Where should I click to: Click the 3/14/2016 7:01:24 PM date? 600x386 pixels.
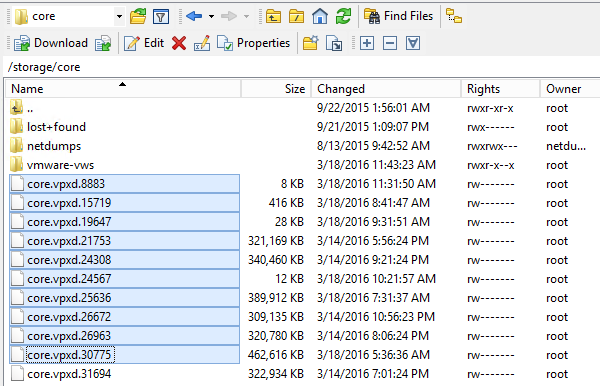pos(373,374)
